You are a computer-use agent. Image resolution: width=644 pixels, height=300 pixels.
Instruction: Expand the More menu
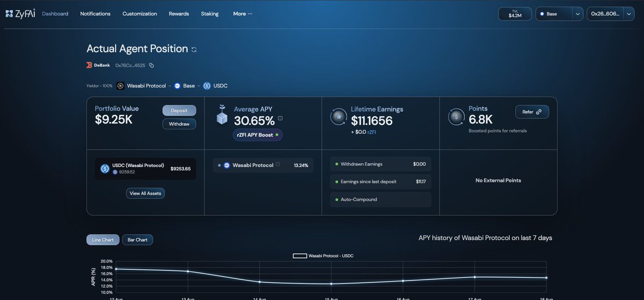(243, 13)
